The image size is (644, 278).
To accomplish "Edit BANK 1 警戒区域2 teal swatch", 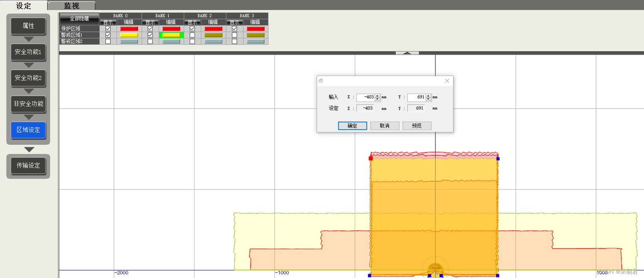I will coord(171,41).
